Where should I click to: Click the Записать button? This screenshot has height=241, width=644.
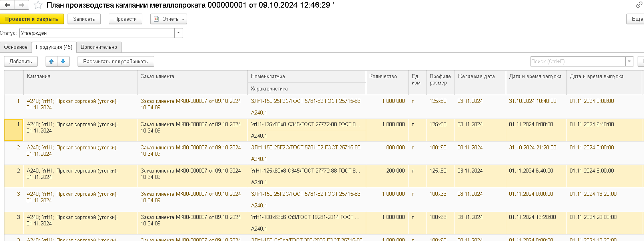tap(84, 19)
